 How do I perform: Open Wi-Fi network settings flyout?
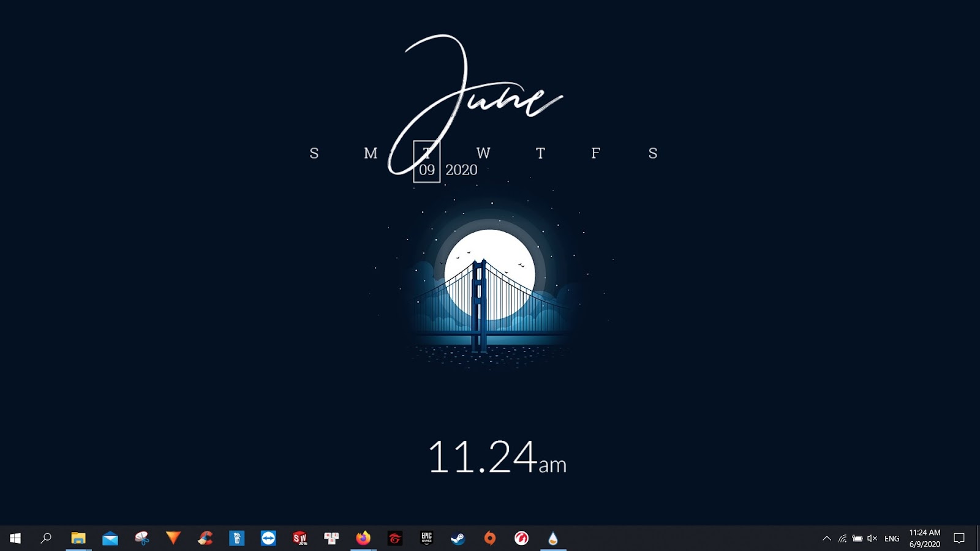(843, 538)
